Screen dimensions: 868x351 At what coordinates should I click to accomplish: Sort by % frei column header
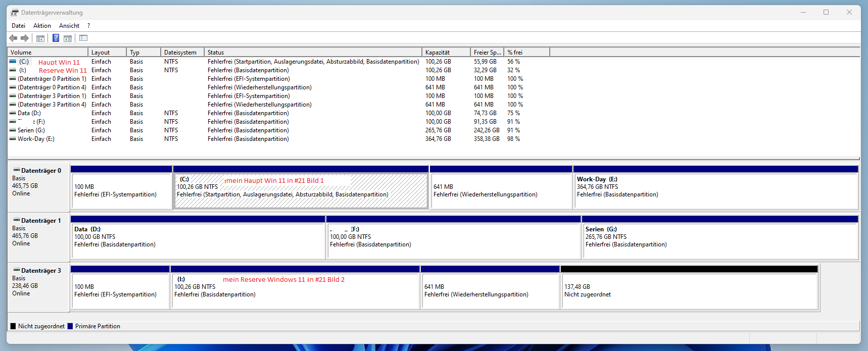pyautogui.click(x=527, y=52)
